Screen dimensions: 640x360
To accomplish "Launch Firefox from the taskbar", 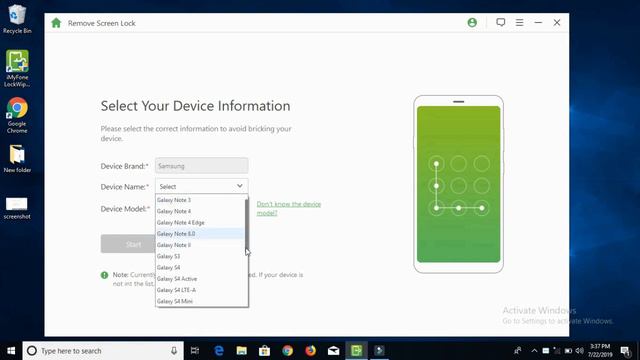I will coord(310,351).
